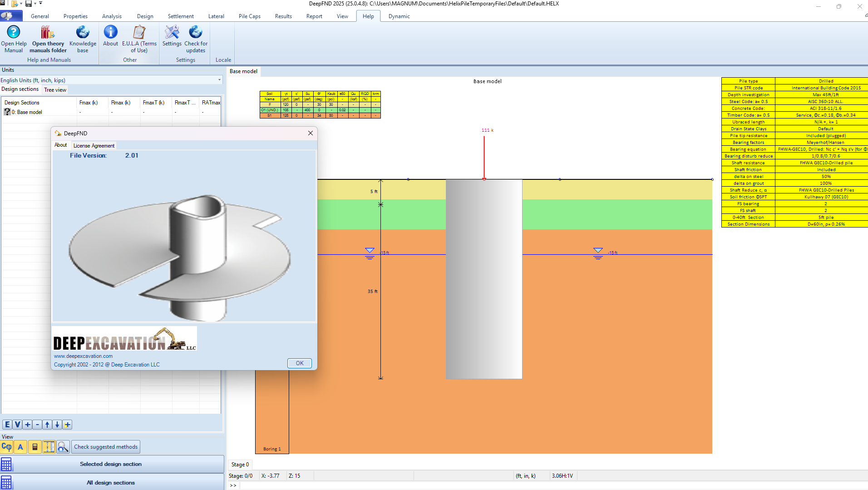Click the command line input field
This screenshot has height=490, width=868.
tap(553, 485)
